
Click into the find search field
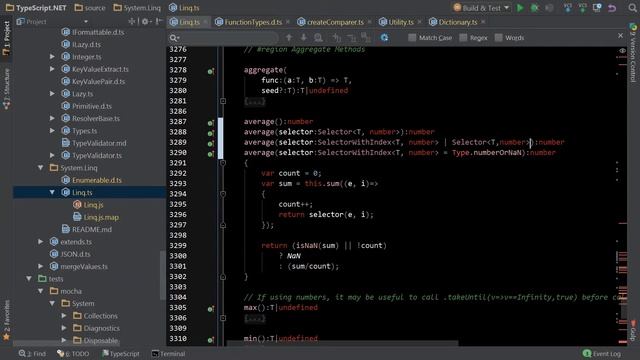(229, 38)
